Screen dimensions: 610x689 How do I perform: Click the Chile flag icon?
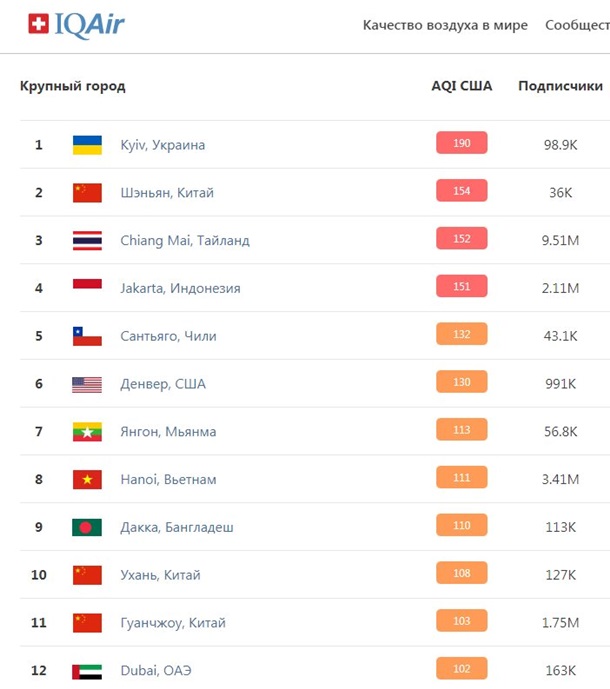pyautogui.click(x=87, y=336)
